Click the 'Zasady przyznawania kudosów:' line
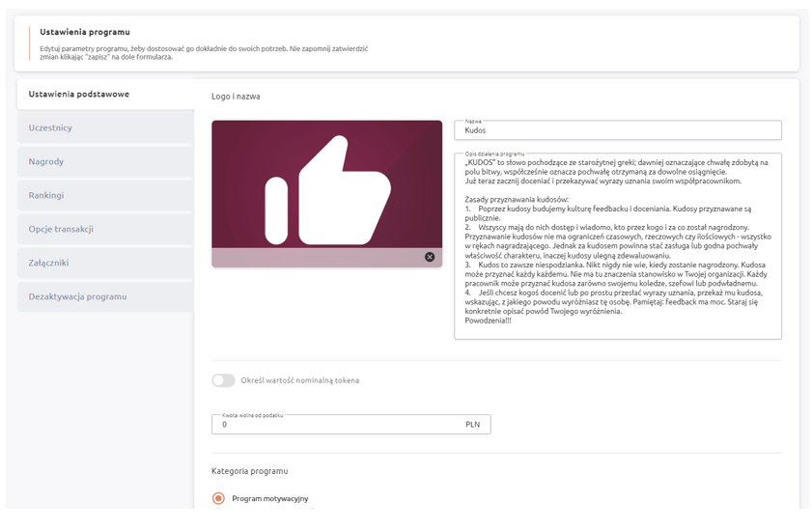 pos(517,199)
